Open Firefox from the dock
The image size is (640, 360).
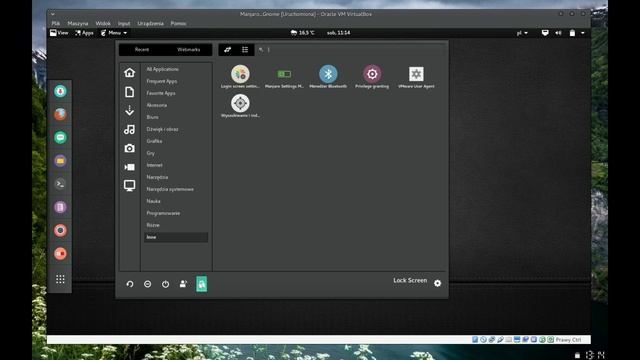(x=60, y=114)
